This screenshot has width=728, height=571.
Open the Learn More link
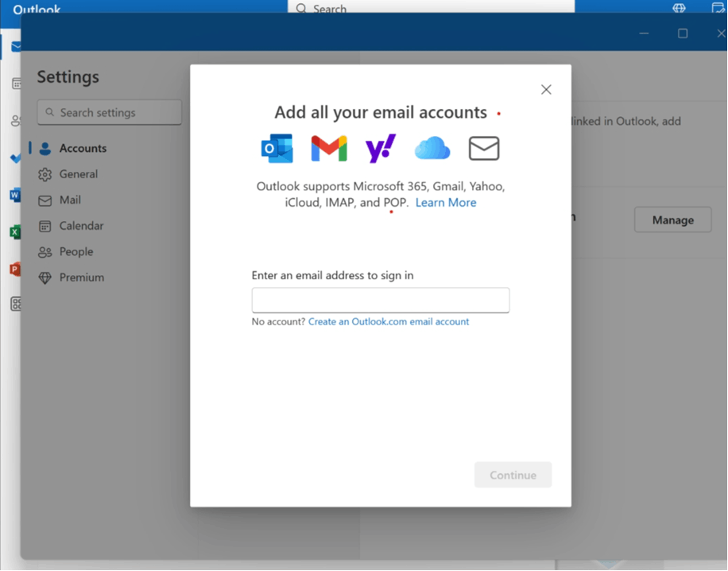[446, 203]
